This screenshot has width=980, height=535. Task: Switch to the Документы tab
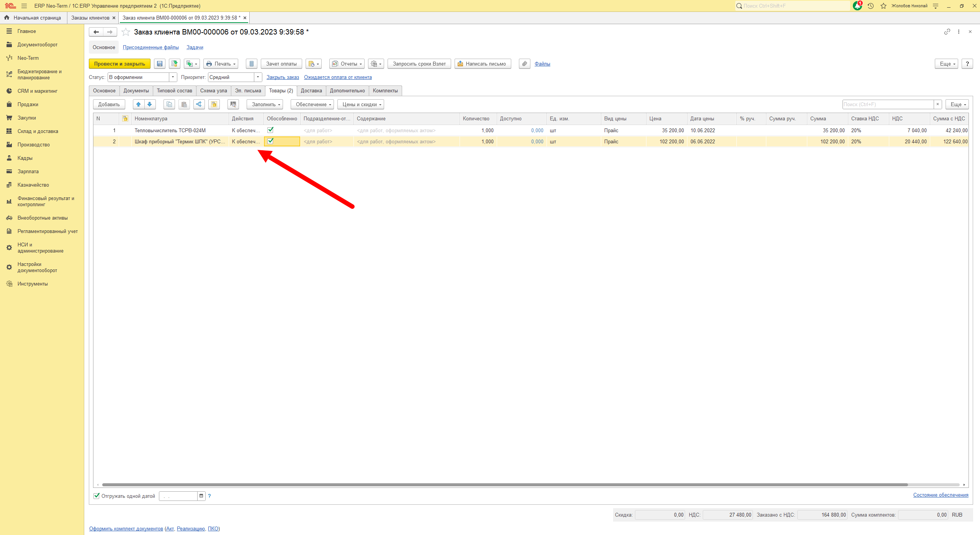(136, 90)
